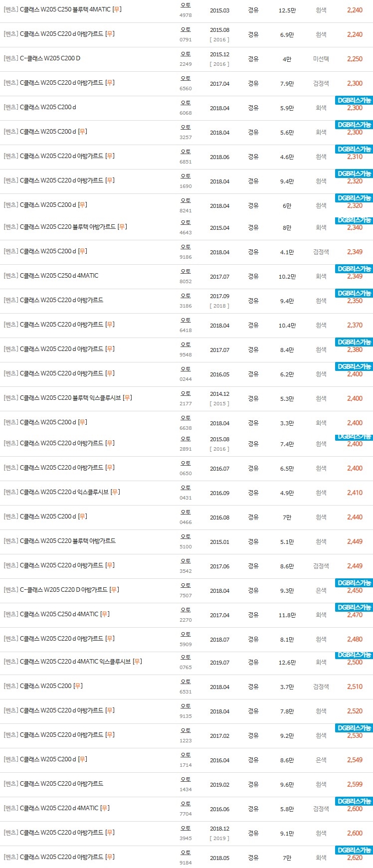The width and height of the screenshot is (373, 868).
Task: Click DGB리스가능 badge above price 2,450
Action: [354, 583]
